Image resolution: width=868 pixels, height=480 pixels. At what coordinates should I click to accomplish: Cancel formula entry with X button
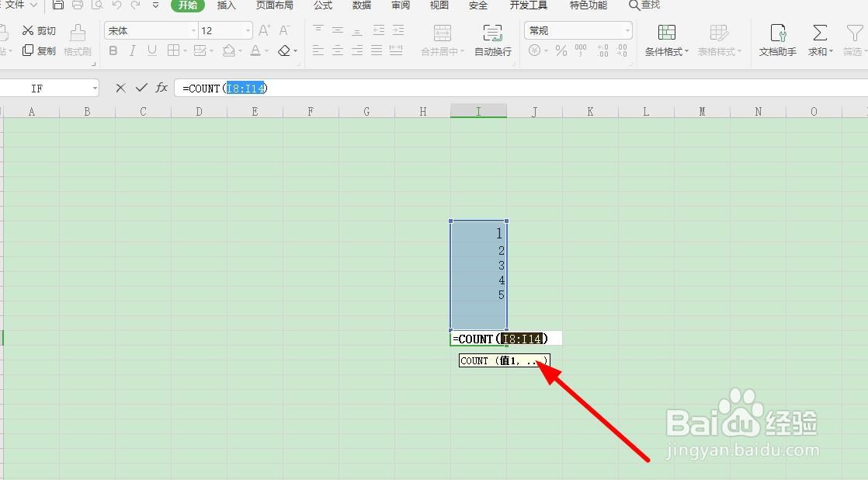[x=120, y=88]
